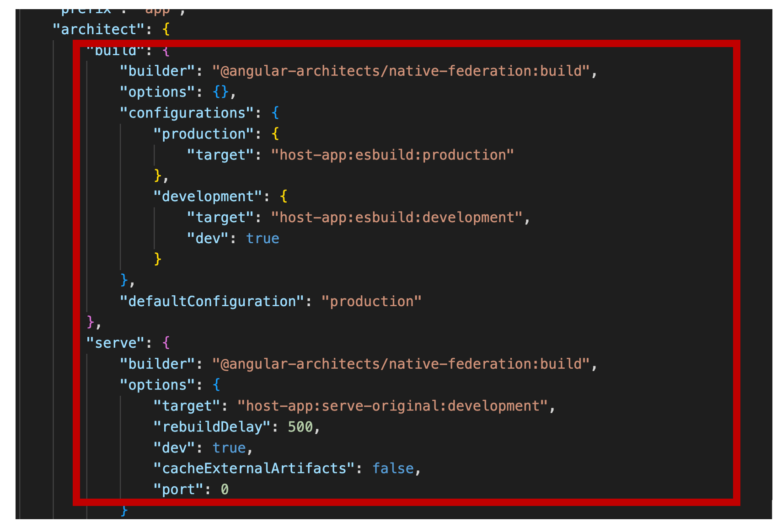Click the false value for cacheExternalArtifacts
This screenshot has width=782, height=532.
tap(392, 468)
